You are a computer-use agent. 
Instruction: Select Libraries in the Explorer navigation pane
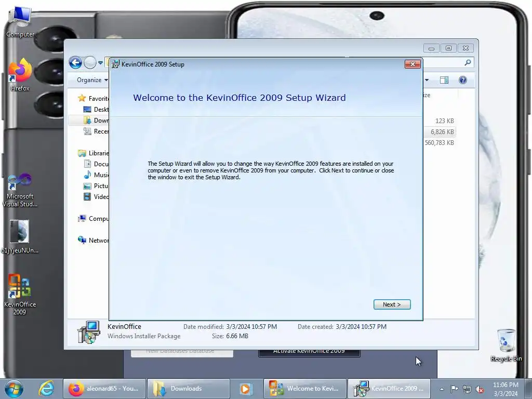click(x=94, y=153)
